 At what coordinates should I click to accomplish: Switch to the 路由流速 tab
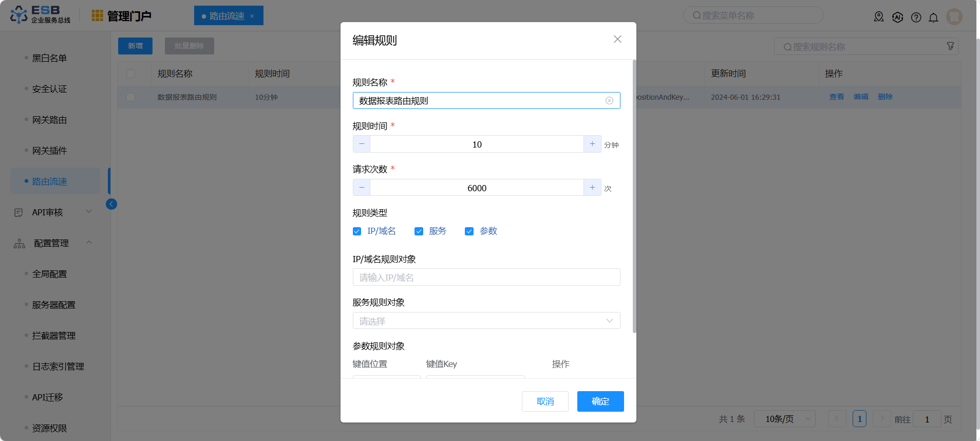227,16
